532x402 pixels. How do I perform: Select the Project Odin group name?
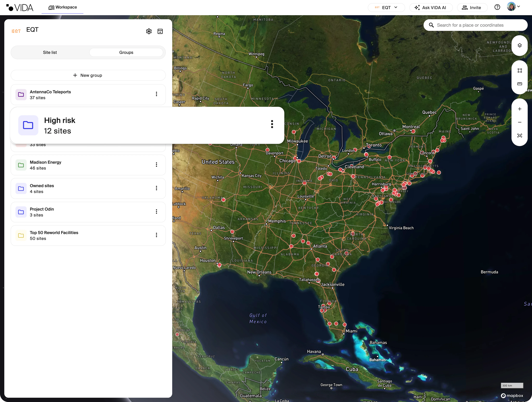(x=42, y=209)
